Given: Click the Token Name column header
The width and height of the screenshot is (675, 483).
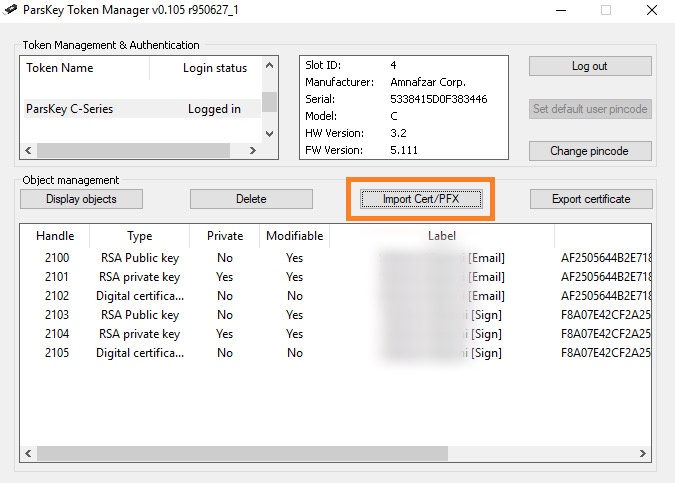Looking at the screenshot, I should tap(59, 68).
